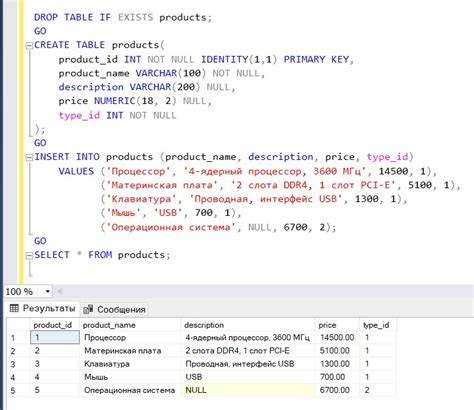The height and width of the screenshot is (410, 474).
Task: Select the Материнская плата cell
Action: tap(131, 351)
